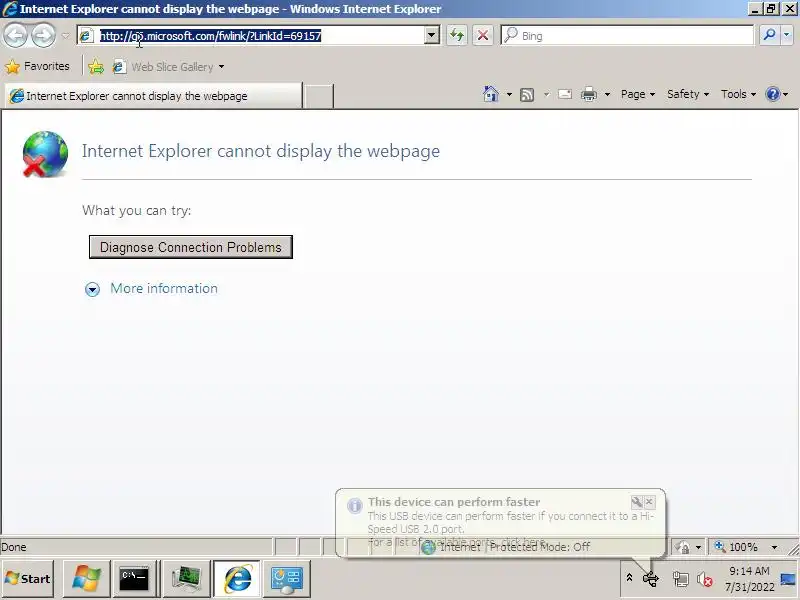This screenshot has height=600, width=800.
Task: Close the USB device balloon notification
Action: tap(649, 502)
